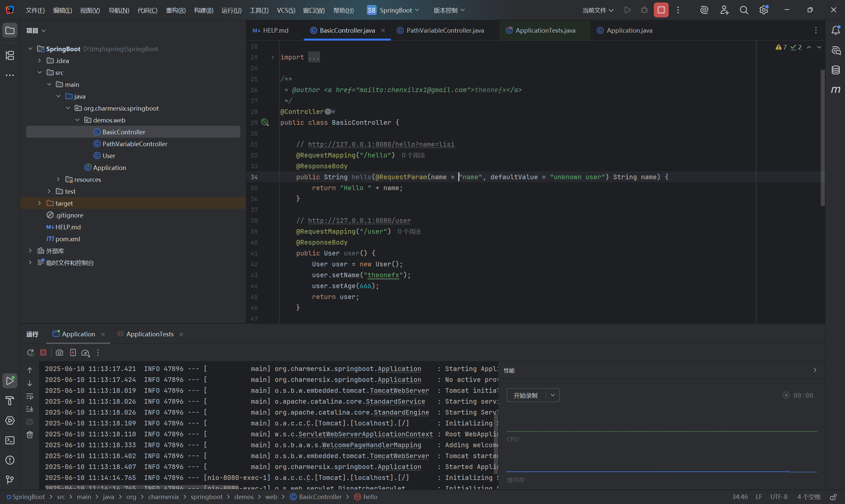Toggle the read-only lock icon in the status bar
The image size is (845, 504).
coord(833,497)
